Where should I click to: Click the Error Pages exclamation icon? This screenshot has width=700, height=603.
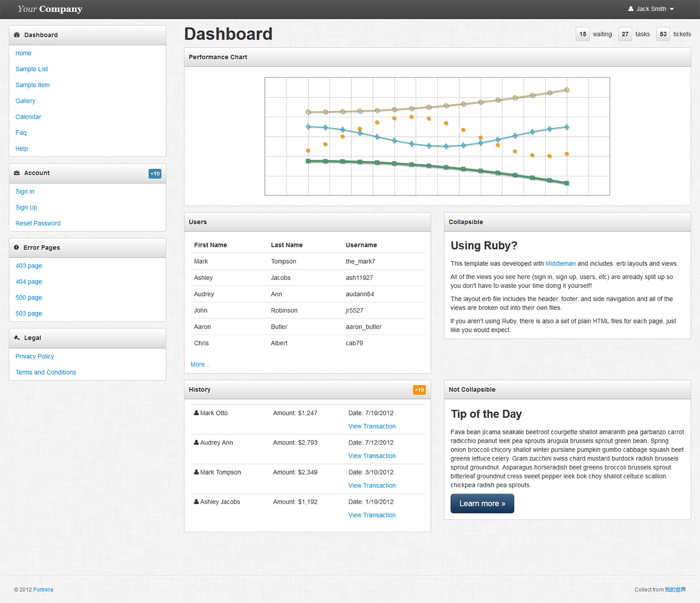(16, 248)
